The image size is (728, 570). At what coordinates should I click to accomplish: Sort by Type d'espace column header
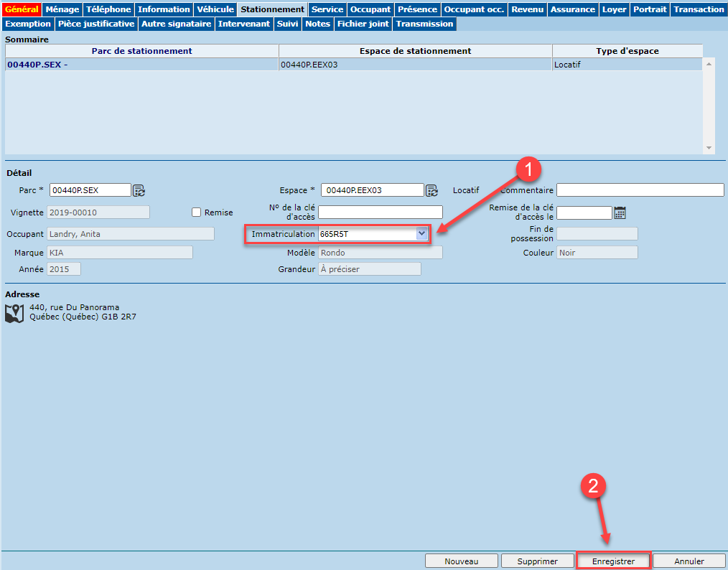point(627,51)
